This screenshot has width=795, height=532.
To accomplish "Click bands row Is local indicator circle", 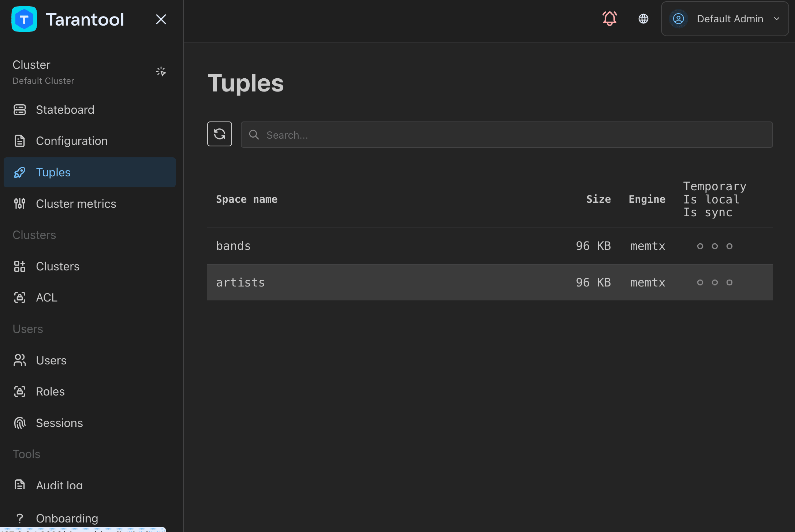I will coord(715,246).
